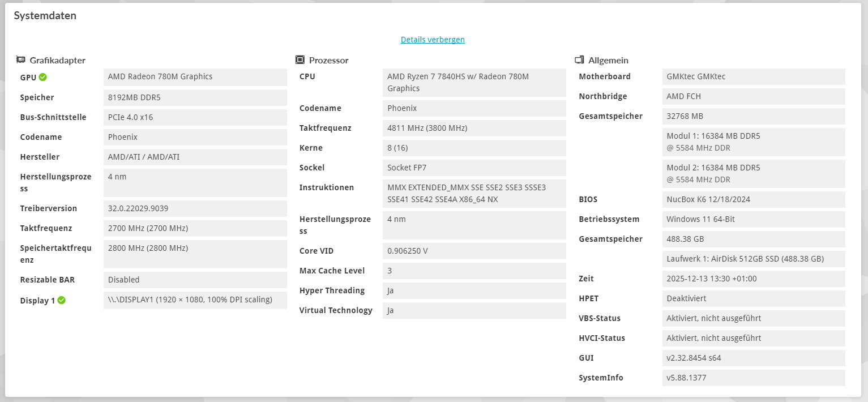Select the Instruktionen label

pyautogui.click(x=327, y=187)
